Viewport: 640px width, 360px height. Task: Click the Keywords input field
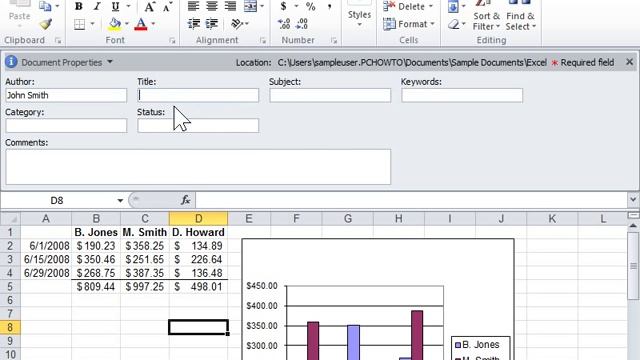click(x=462, y=95)
